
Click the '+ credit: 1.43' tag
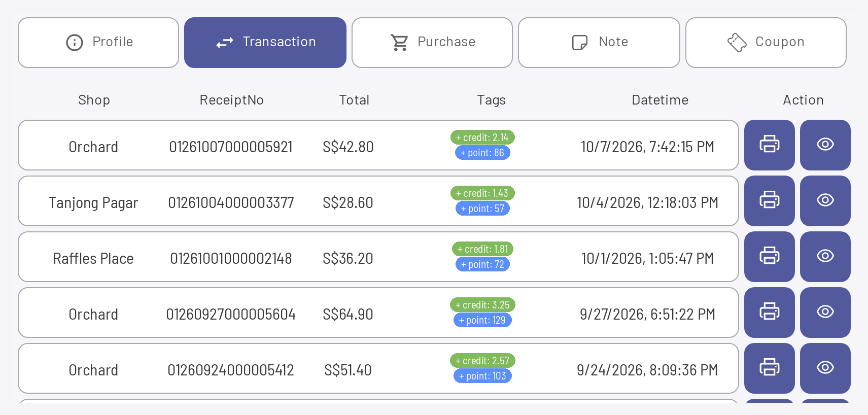point(482,193)
